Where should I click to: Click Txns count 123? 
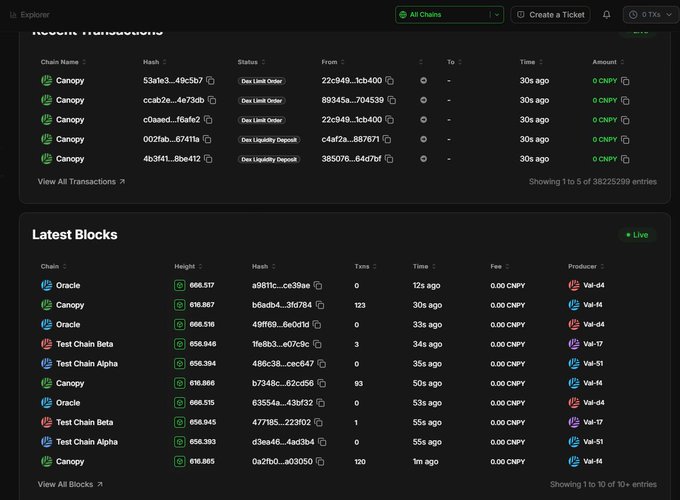pos(360,305)
